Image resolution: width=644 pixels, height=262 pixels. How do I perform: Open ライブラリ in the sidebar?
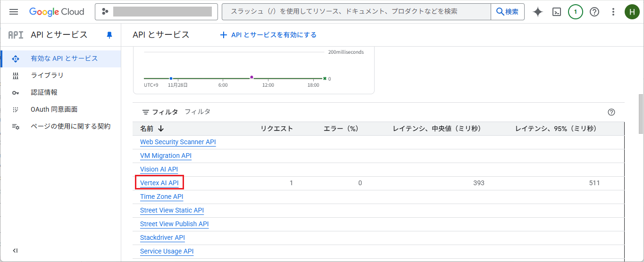click(x=60, y=75)
